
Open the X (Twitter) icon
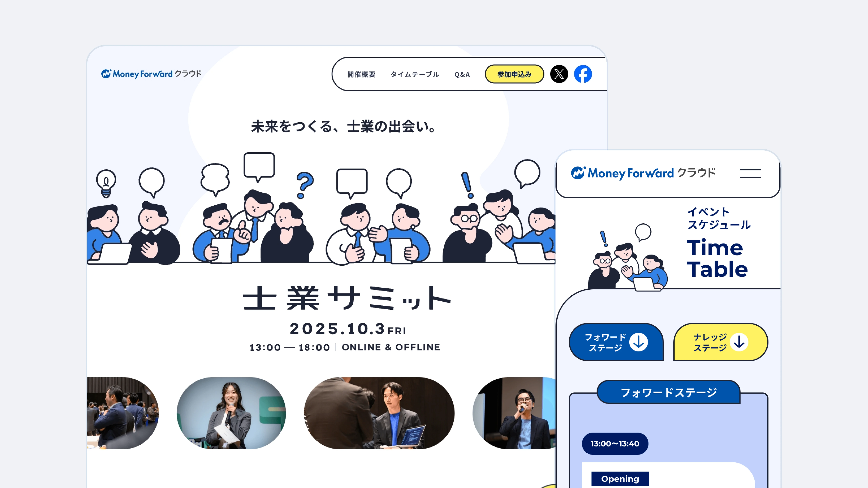pyautogui.click(x=559, y=74)
